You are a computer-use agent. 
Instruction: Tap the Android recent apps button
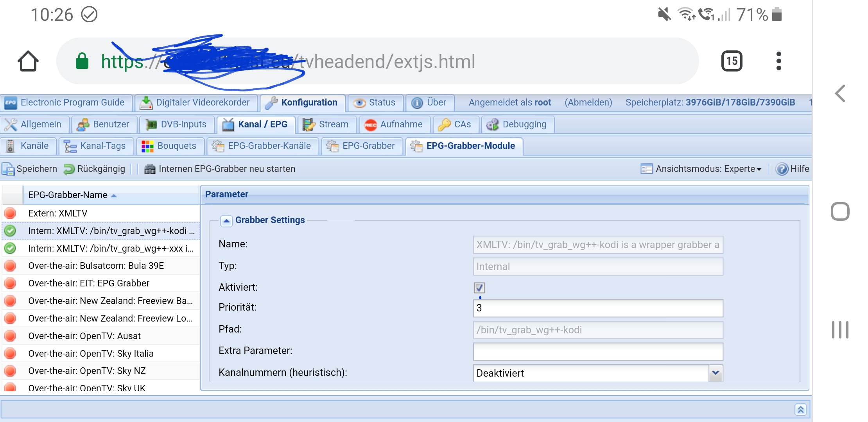tap(840, 329)
